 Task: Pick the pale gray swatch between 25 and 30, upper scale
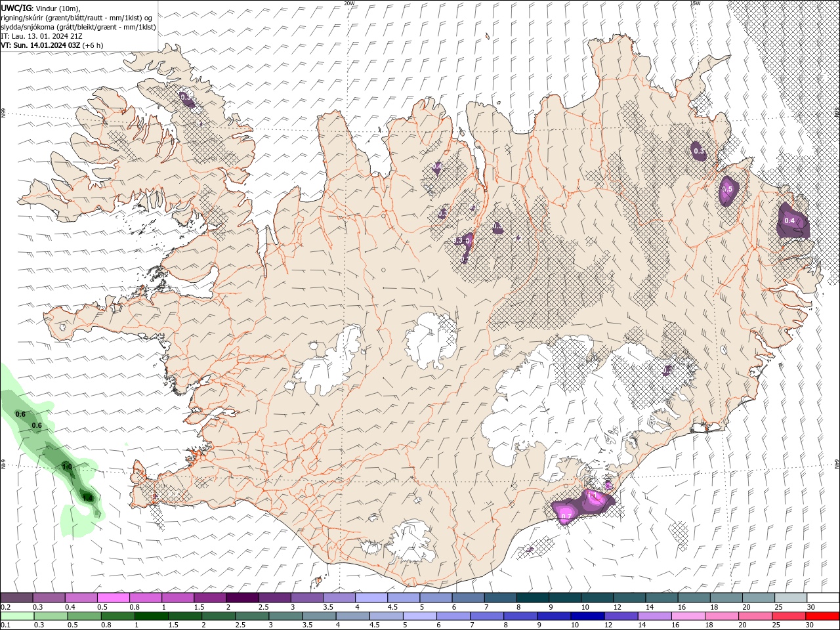(x=791, y=598)
